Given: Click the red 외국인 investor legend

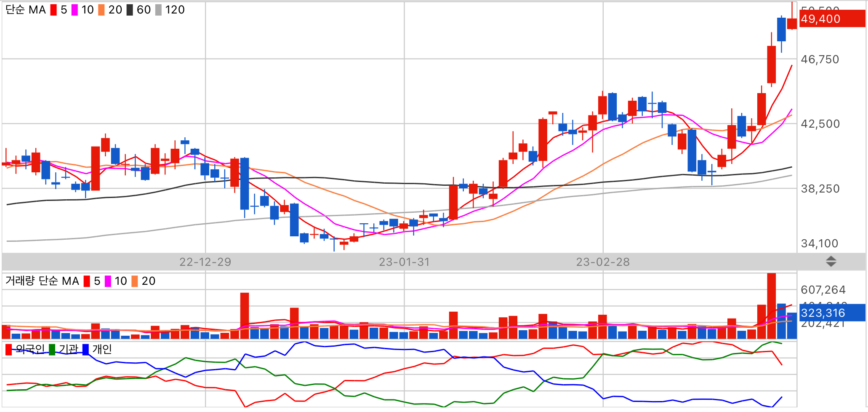Looking at the screenshot, I should click(x=25, y=349).
